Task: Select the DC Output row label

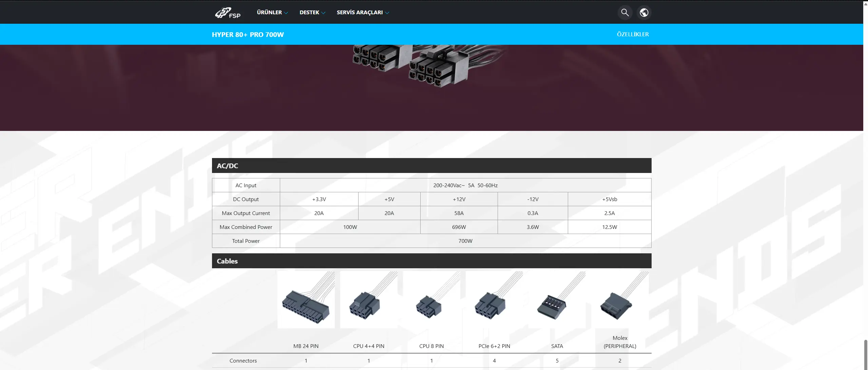Action: (246, 199)
